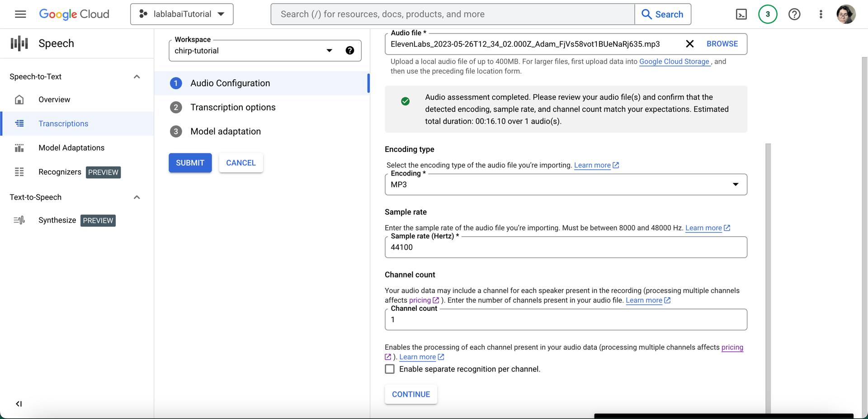This screenshot has width=868, height=419.
Task: Open the help question mark menu
Action: point(794,14)
